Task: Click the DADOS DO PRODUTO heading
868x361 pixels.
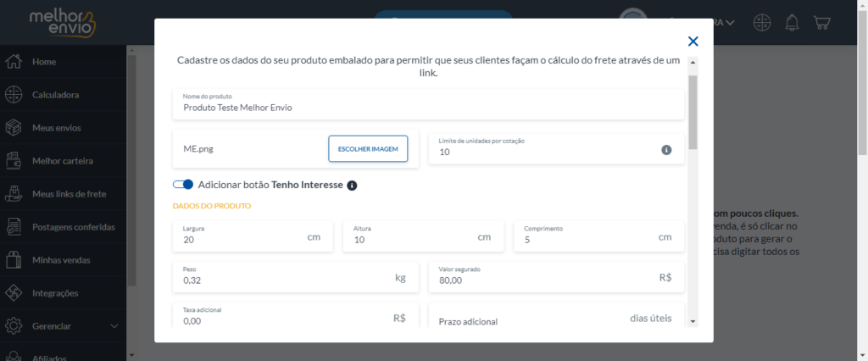Action: pyautogui.click(x=211, y=206)
